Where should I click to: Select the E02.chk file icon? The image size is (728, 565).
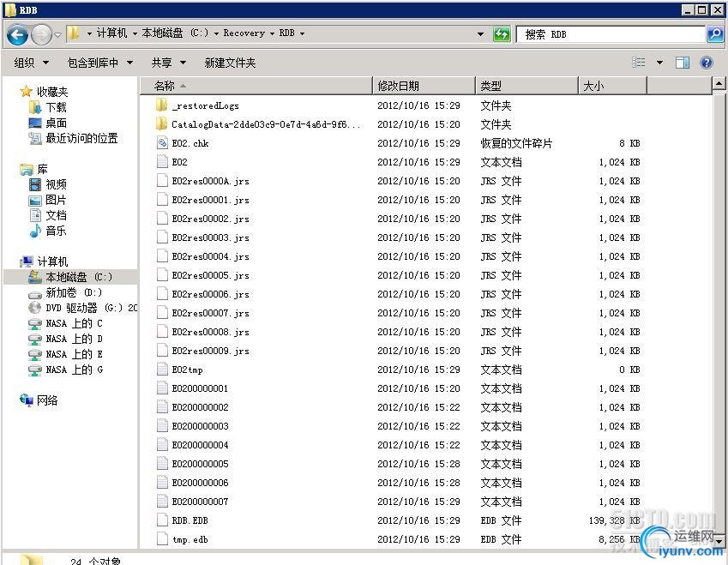(x=162, y=143)
